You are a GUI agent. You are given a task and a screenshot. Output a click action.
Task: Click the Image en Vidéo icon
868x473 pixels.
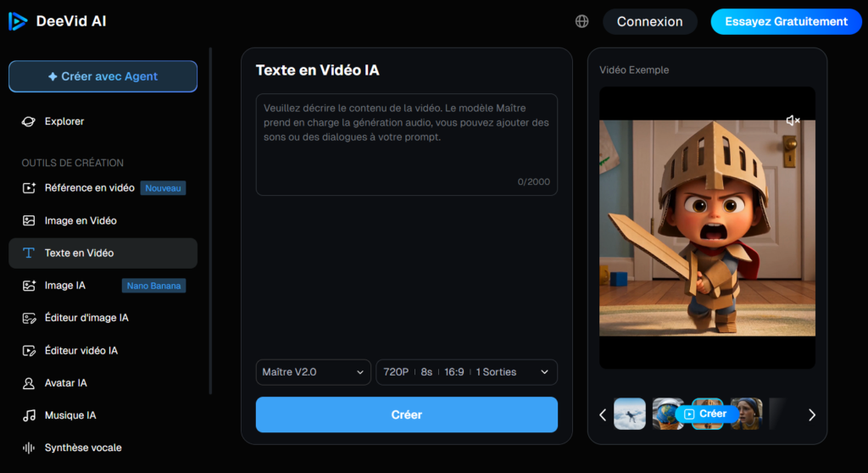point(28,220)
